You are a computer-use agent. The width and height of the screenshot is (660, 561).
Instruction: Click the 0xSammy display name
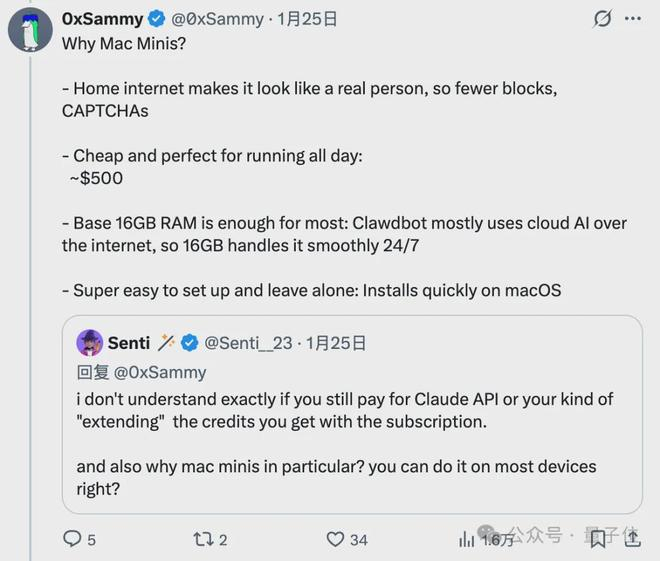tap(102, 19)
